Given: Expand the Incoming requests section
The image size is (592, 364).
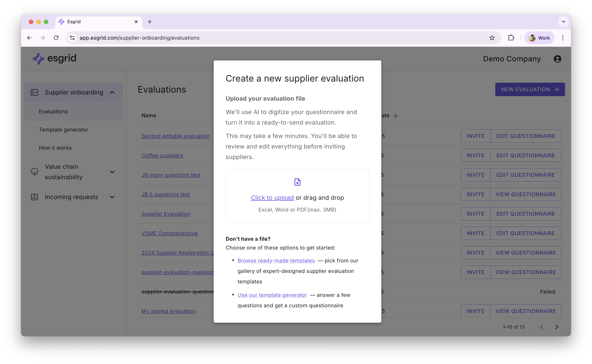Looking at the screenshot, I should pos(112,197).
